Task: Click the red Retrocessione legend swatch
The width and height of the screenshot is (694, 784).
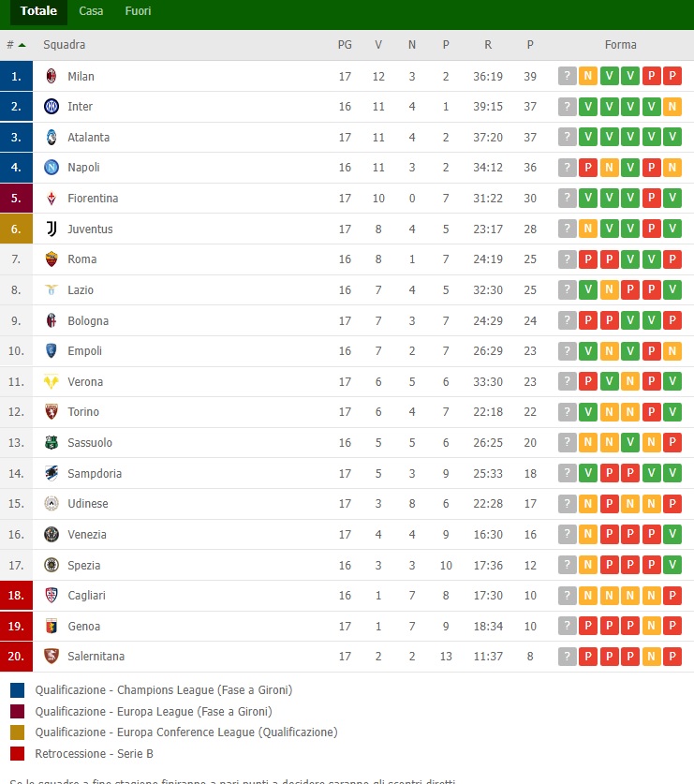Action: (17, 754)
